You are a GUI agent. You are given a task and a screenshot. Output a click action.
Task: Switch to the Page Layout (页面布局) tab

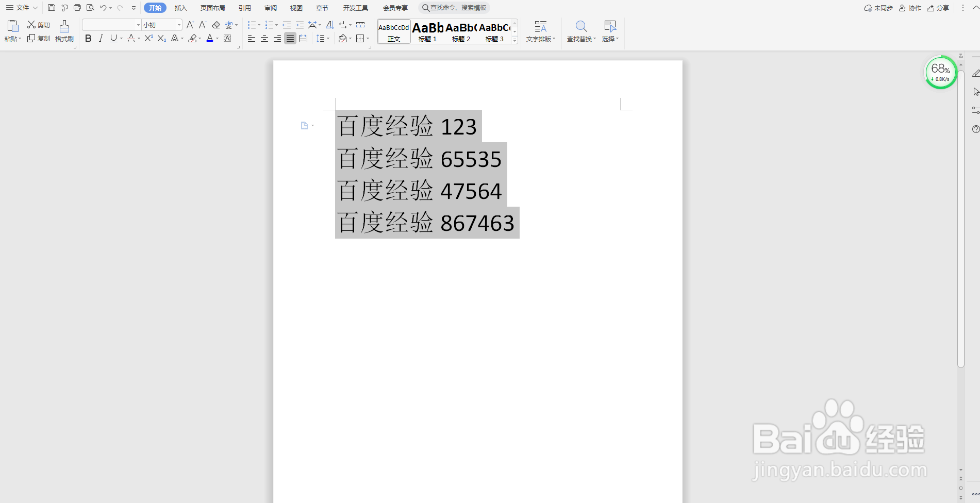click(x=212, y=8)
